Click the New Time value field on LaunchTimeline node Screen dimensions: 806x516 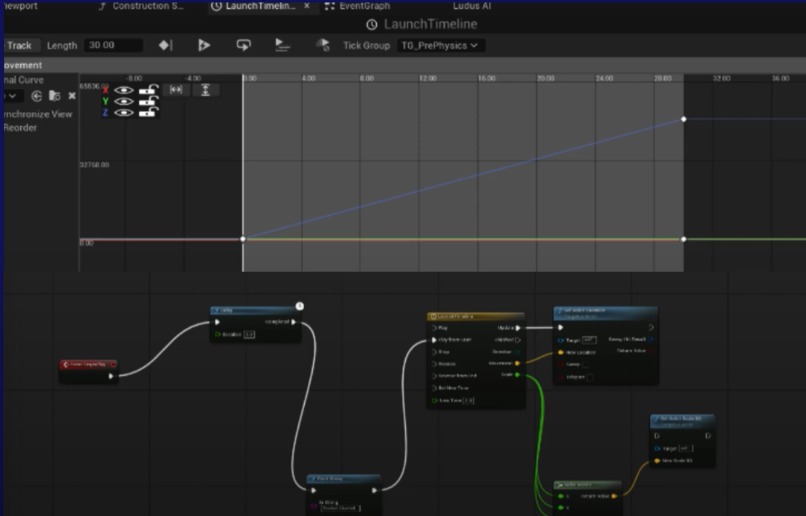[x=468, y=401]
